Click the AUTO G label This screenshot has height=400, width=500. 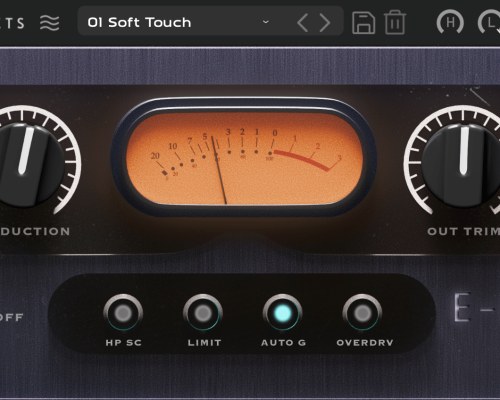pyautogui.click(x=283, y=343)
